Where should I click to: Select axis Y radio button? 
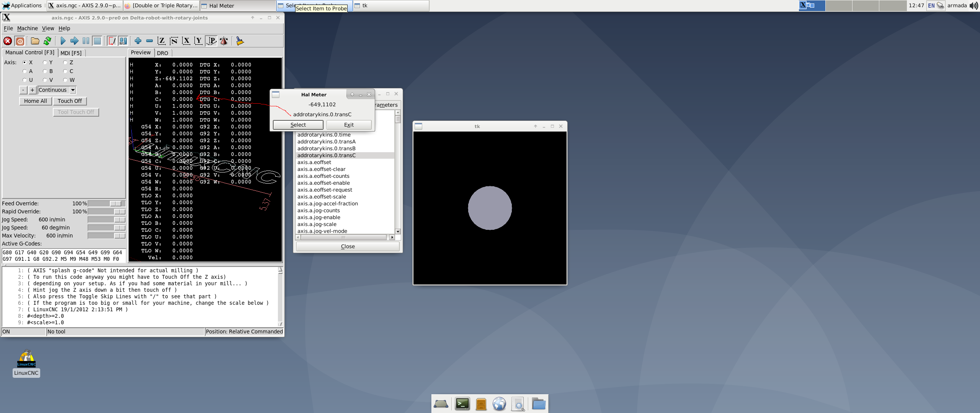click(45, 62)
